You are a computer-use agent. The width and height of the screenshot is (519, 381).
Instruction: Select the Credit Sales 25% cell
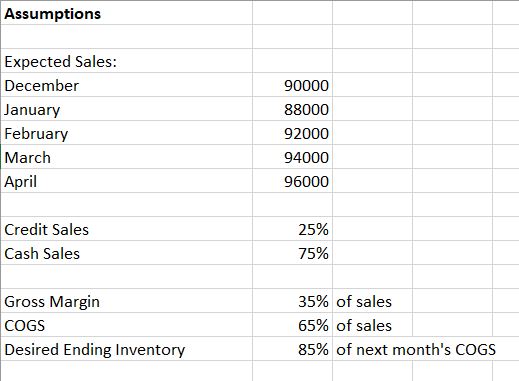click(292, 229)
